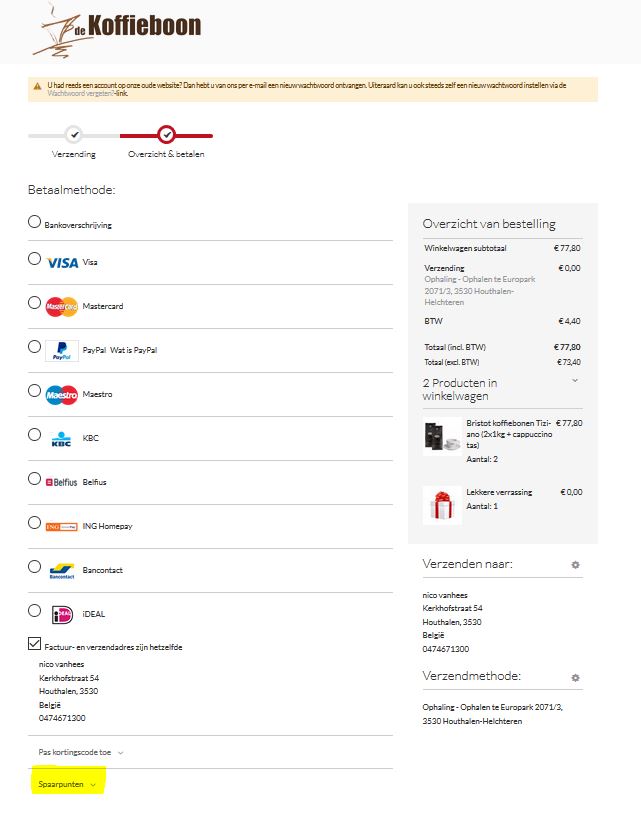Click the Maestro logo
This screenshot has width=641, height=840.
point(62,394)
